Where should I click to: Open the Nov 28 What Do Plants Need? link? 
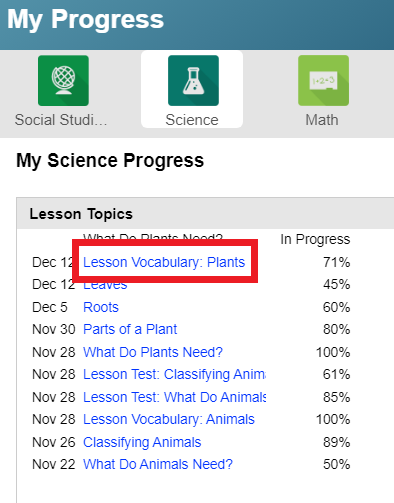[x=153, y=352]
